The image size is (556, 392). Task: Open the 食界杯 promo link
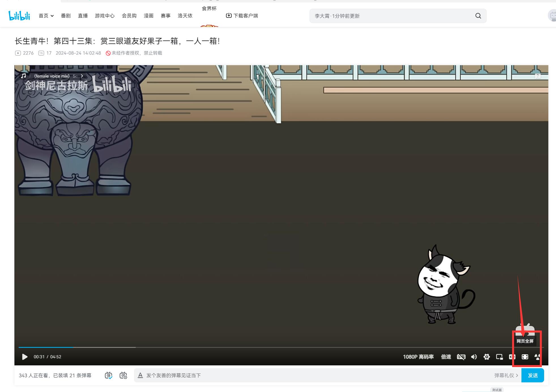point(209,9)
